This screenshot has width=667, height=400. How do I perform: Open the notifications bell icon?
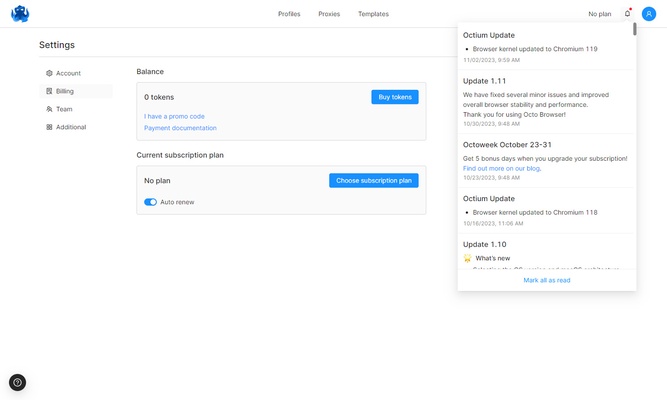click(x=627, y=14)
